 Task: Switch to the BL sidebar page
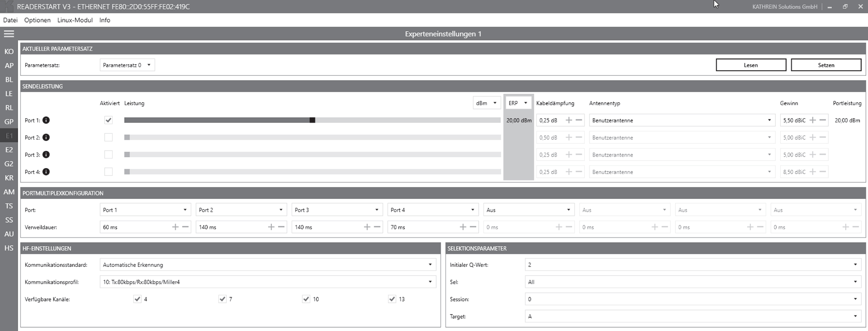pos(9,79)
